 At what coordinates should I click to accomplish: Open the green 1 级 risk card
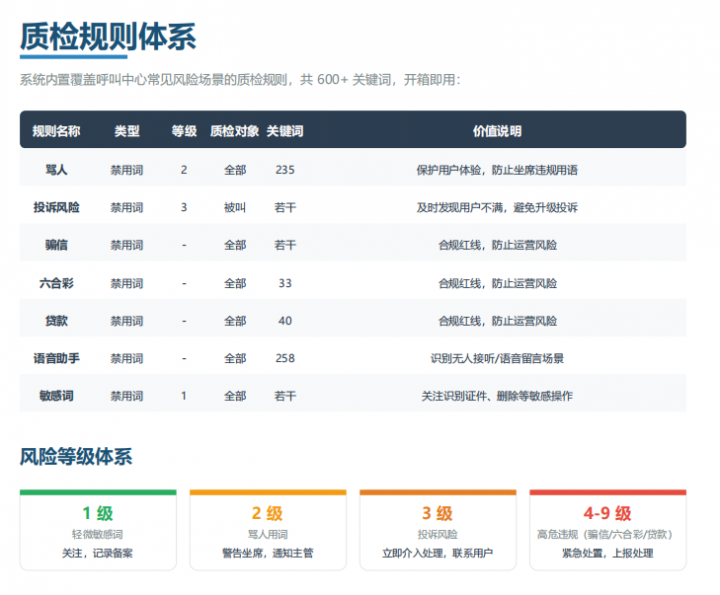(x=98, y=530)
